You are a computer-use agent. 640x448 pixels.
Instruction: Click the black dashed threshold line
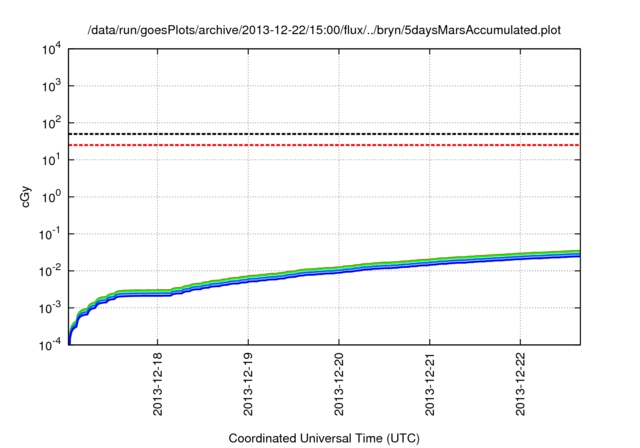coord(324,134)
